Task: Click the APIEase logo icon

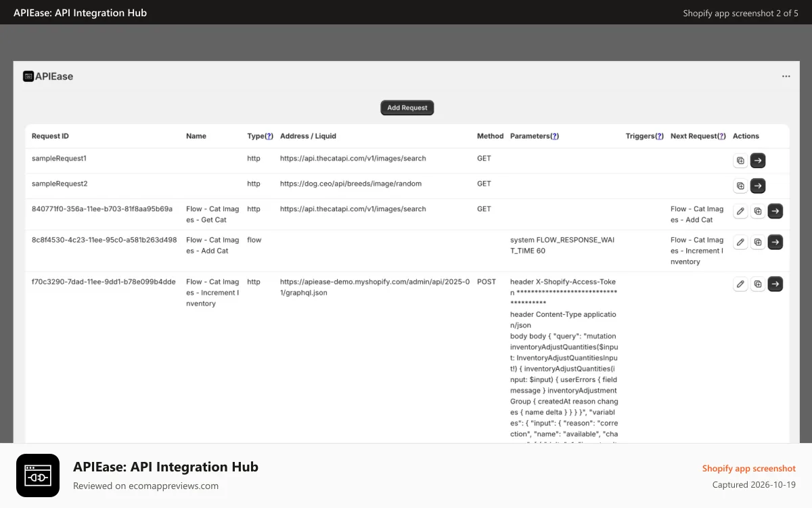Action: coord(28,77)
